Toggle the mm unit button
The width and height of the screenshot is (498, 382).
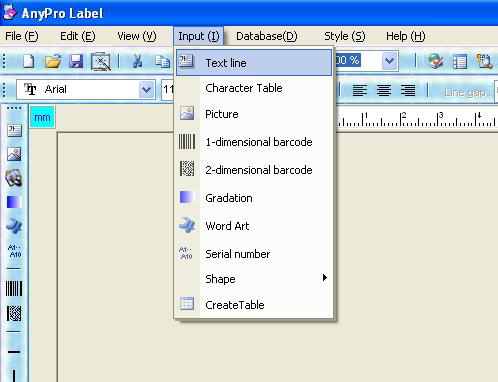click(x=42, y=117)
